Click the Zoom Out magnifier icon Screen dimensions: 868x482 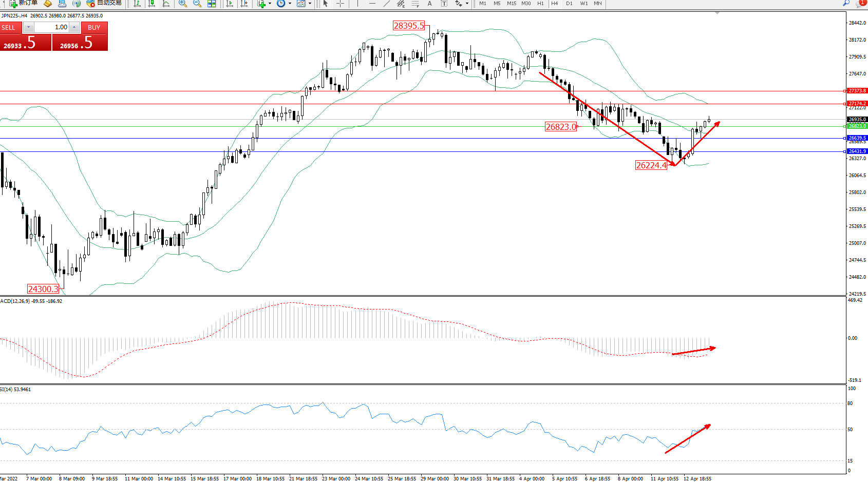197,4
